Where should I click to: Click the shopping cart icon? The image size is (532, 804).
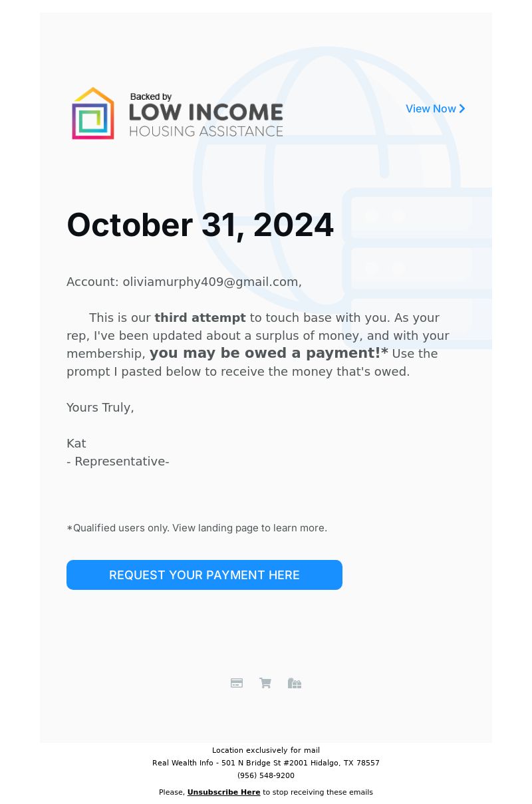(265, 683)
